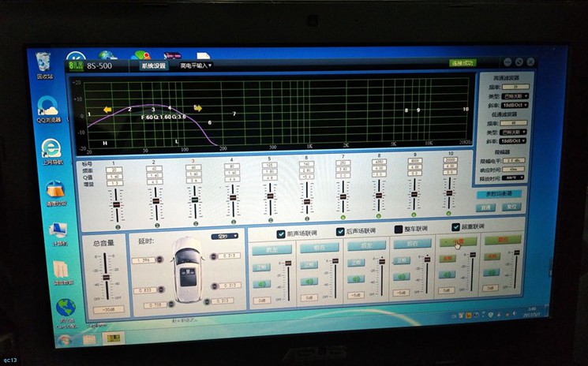Toggle 后声场联调 checkbox

pyautogui.click(x=340, y=232)
